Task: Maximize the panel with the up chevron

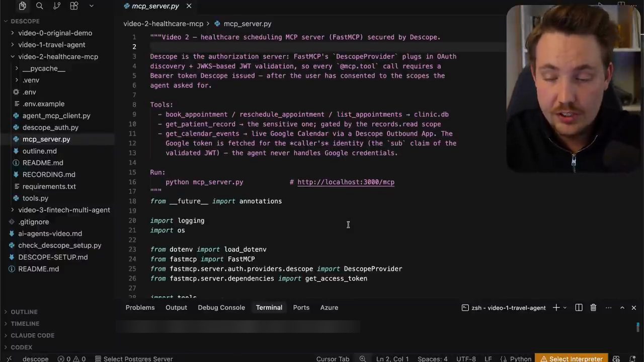Action: click(x=622, y=308)
